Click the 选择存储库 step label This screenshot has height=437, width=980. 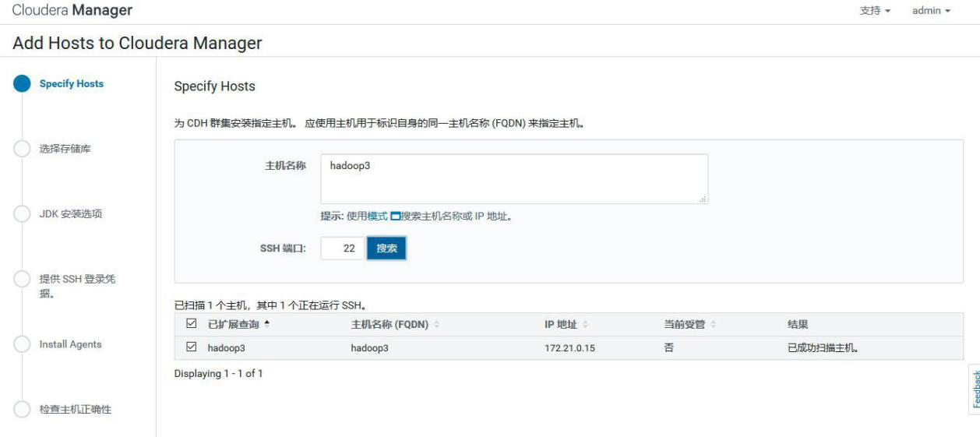tap(65, 149)
